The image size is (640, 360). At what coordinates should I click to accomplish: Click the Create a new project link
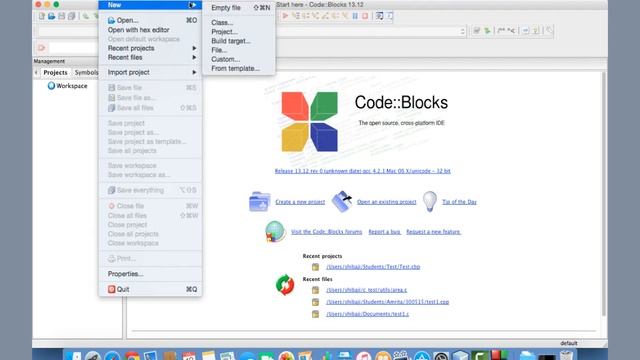click(x=300, y=202)
